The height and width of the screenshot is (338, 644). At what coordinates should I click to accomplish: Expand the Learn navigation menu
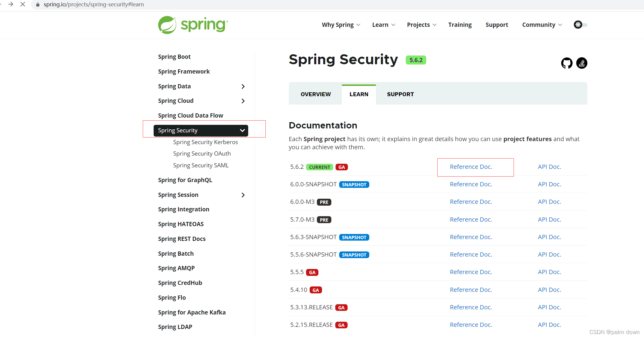point(384,25)
